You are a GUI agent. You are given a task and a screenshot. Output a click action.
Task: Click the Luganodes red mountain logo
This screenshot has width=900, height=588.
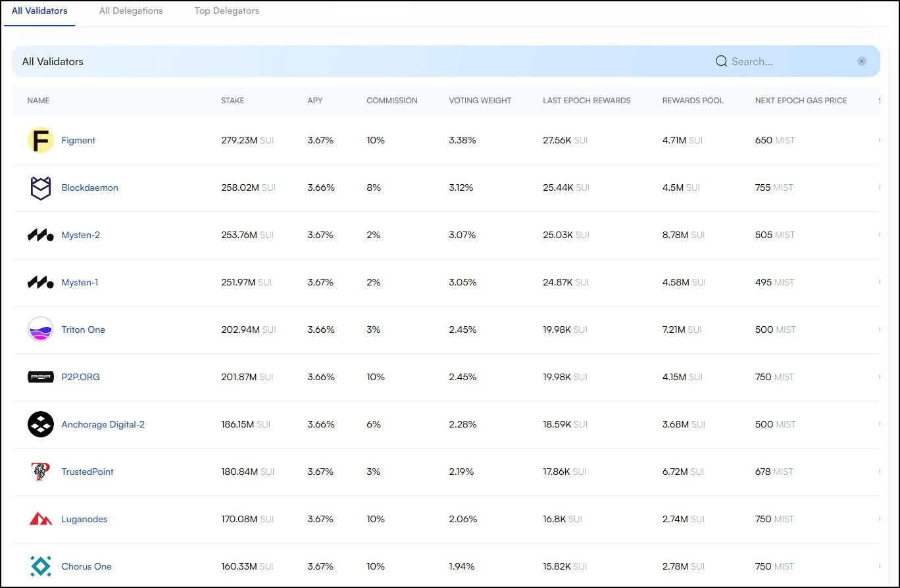[x=40, y=519]
